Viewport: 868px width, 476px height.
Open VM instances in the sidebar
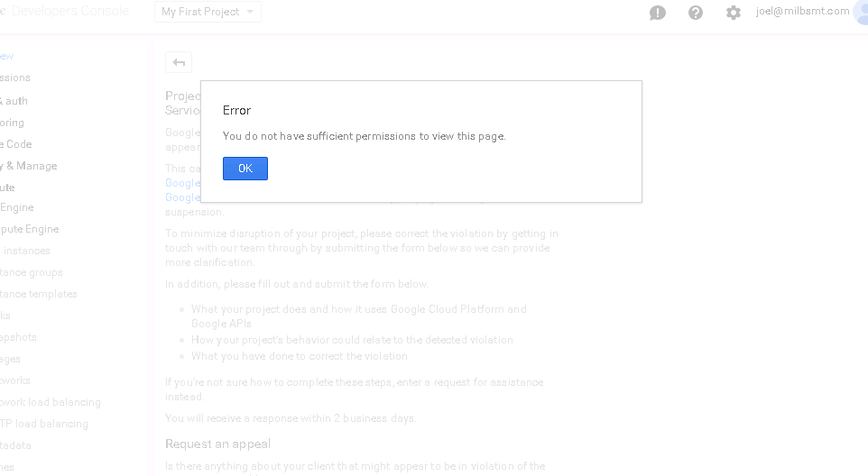(25, 251)
